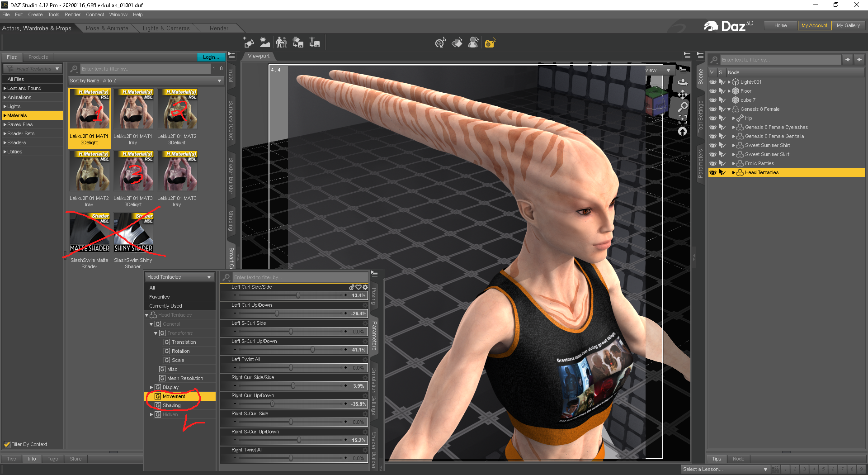868x475 pixels.
Task: Click the viewport zoom magnifier control
Action: tap(683, 107)
